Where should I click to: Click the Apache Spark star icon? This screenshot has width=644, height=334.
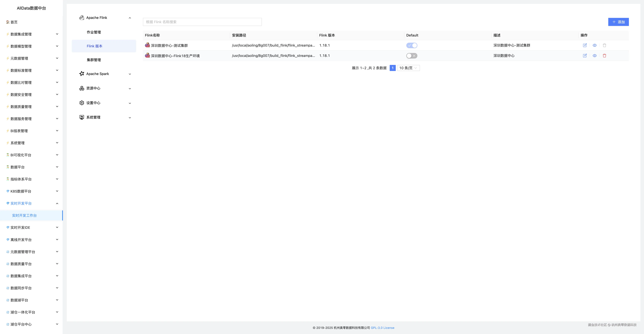82,74
